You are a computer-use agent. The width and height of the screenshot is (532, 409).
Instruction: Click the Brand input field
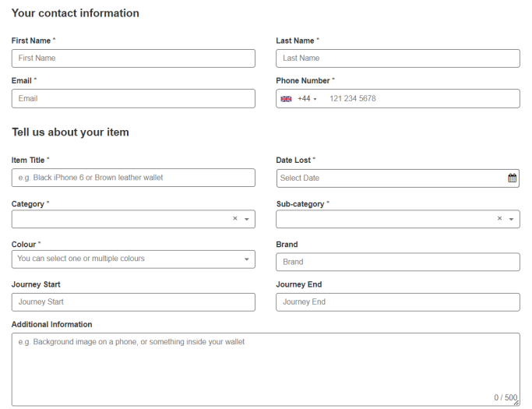pos(397,262)
